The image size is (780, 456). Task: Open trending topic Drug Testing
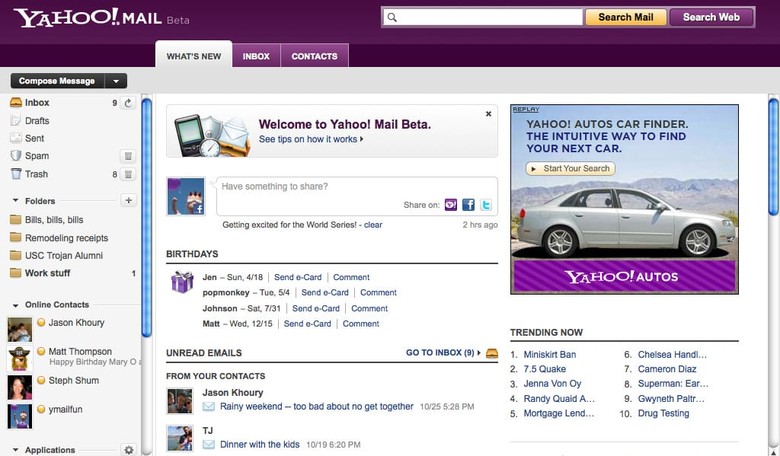pyautogui.click(x=664, y=413)
